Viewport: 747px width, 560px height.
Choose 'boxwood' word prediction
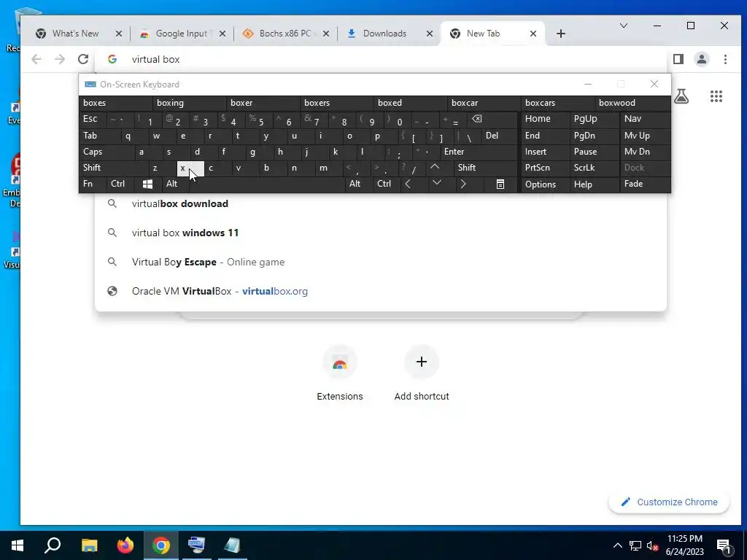coord(632,103)
